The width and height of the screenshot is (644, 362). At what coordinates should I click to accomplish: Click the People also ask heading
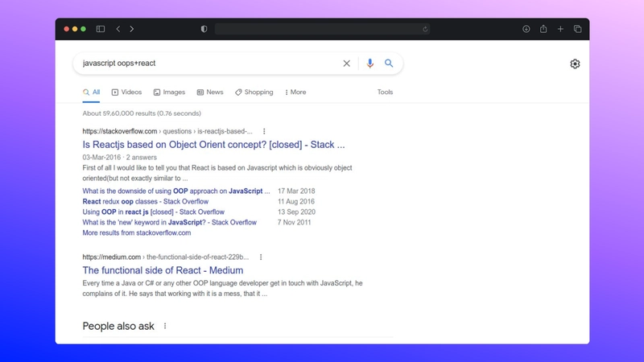[118, 326]
